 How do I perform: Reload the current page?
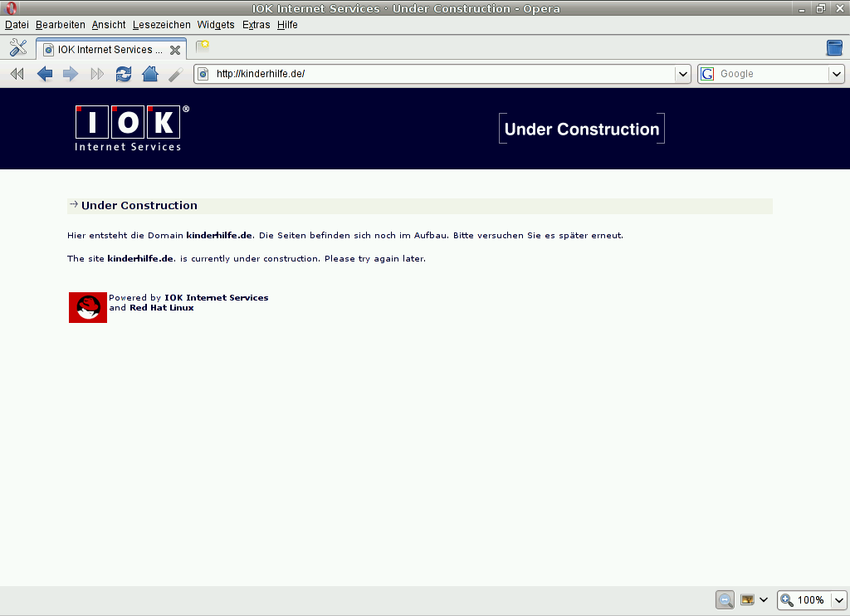coord(124,74)
